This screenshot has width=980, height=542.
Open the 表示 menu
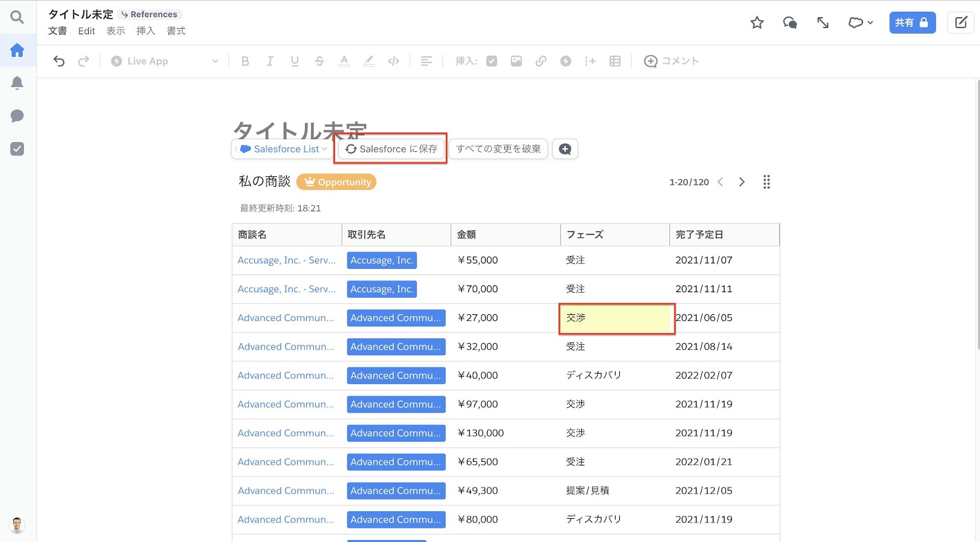coord(116,31)
